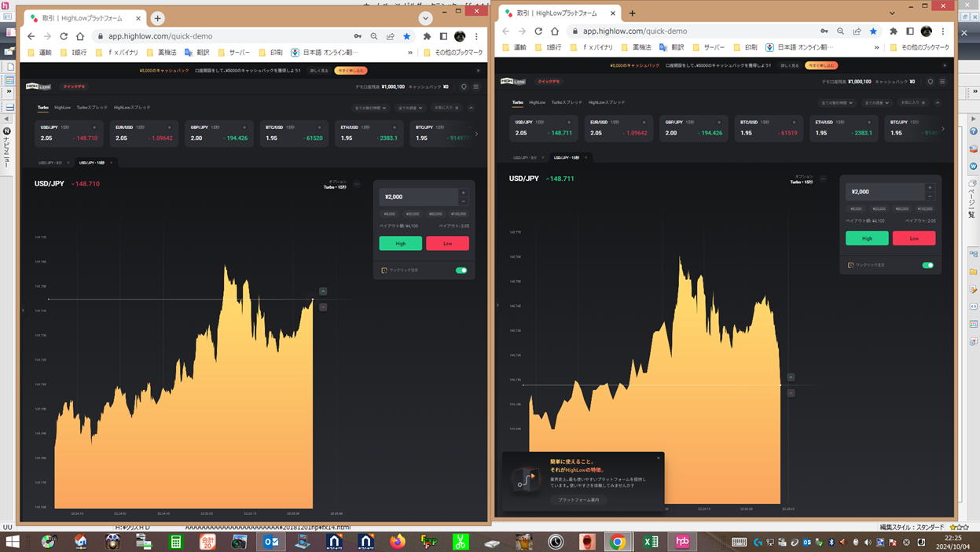
Task: Select the Turboスプレッド tab in right window
Action: 567,102
